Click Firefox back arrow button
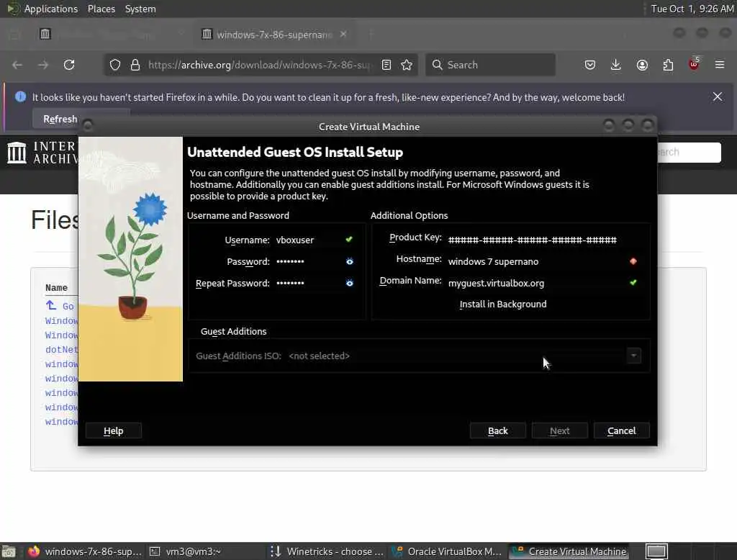 (17, 65)
